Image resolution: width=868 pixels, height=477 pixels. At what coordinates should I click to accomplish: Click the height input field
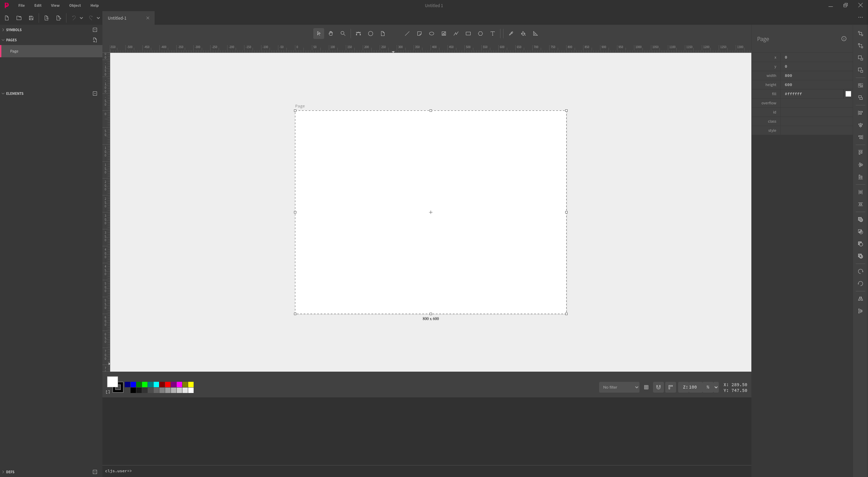pyautogui.click(x=816, y=85)
